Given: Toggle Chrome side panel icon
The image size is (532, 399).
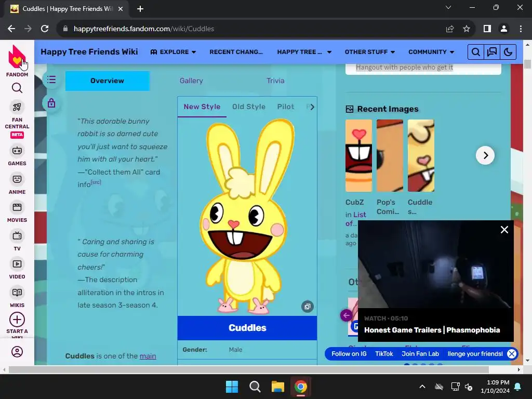Looking at the screenshot, I should point(487,29).
